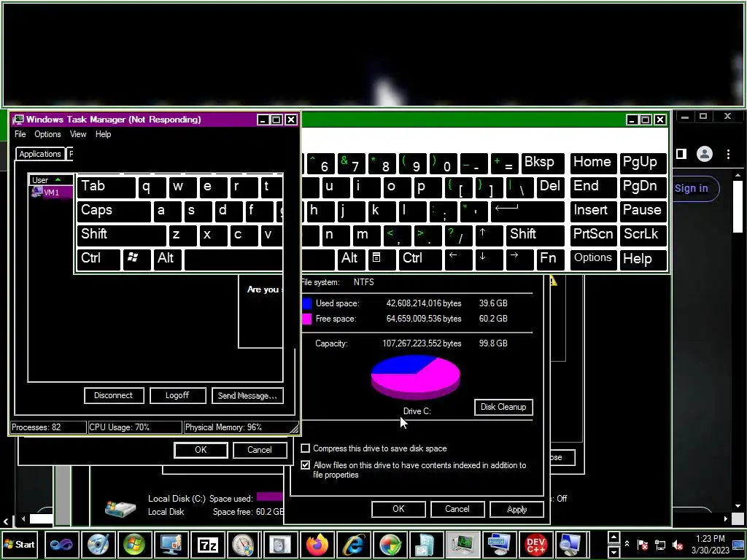
Task: Click the blue Used space swatch
Action: pyautogui.click(x=307, y=303)
